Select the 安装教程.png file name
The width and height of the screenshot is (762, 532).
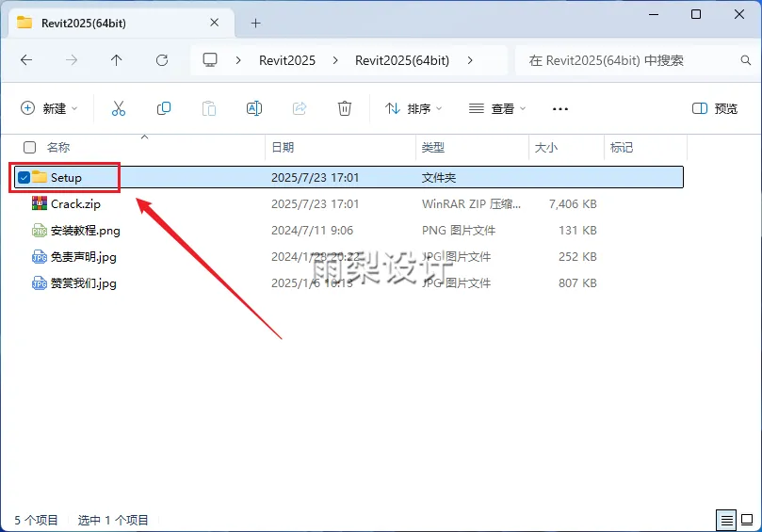pyautogui.click(x=86, y=231)
